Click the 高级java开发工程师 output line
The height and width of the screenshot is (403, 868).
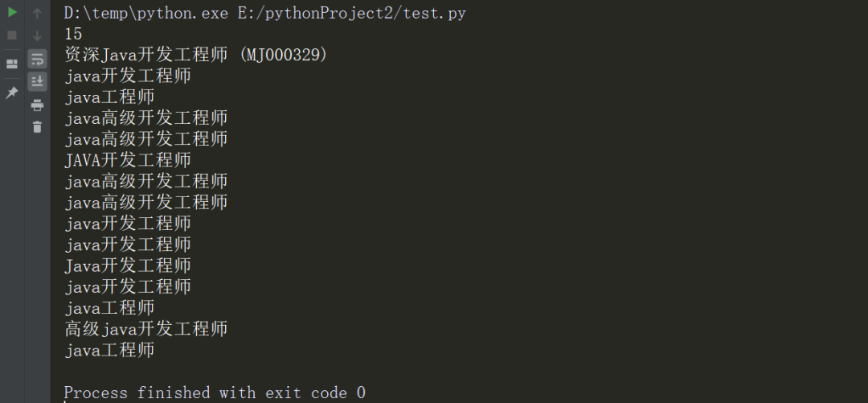pos(146,329)
